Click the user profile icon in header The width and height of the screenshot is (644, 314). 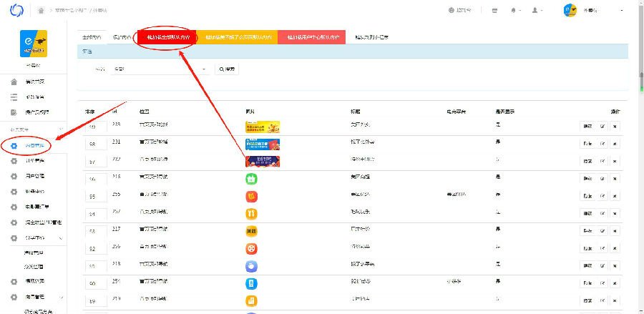pos(536,11)
